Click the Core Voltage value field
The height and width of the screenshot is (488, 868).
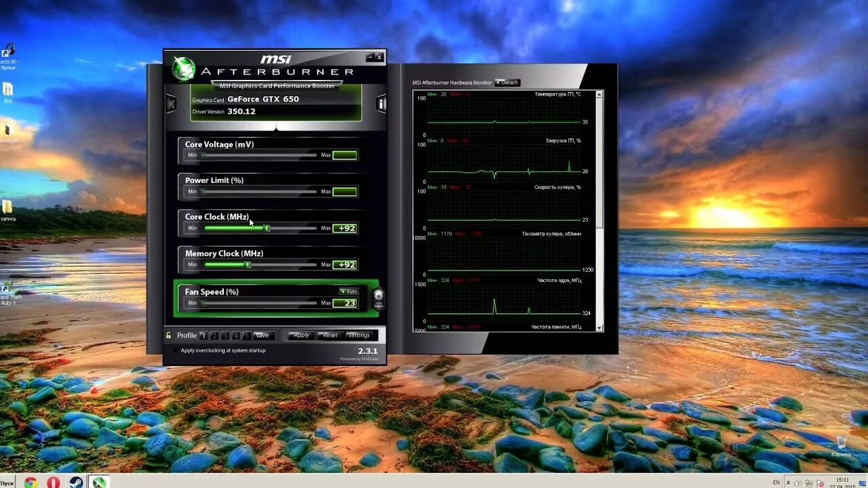(x=345, y=155)
